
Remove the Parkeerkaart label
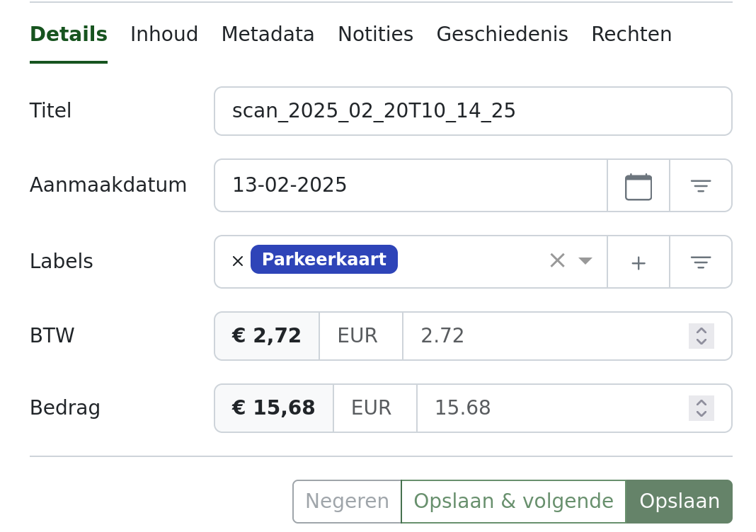click(238, 261)
